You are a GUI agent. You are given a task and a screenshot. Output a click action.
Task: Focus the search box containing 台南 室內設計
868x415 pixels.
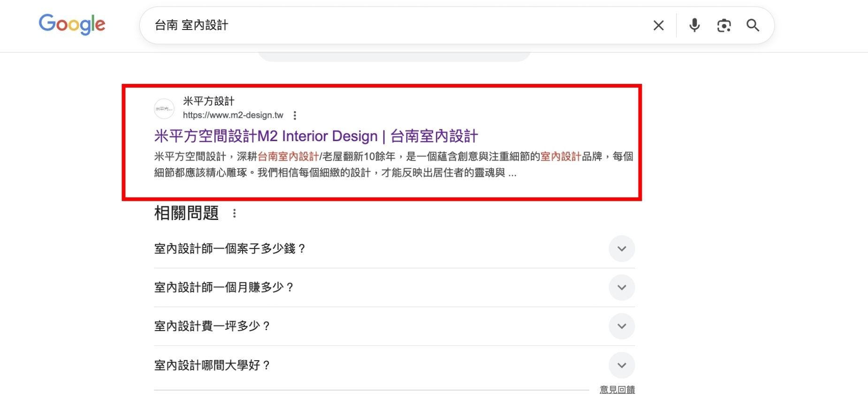pyautogui.click(x=399, y=25)
